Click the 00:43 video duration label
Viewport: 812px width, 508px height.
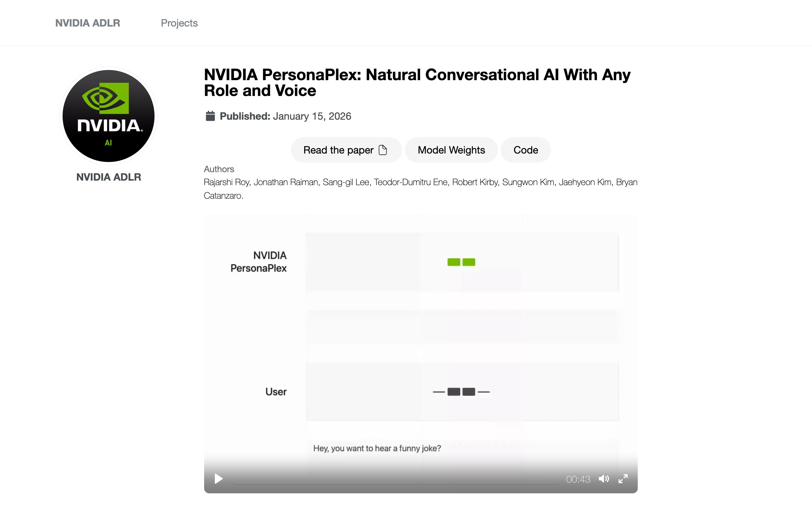point(578,479)
